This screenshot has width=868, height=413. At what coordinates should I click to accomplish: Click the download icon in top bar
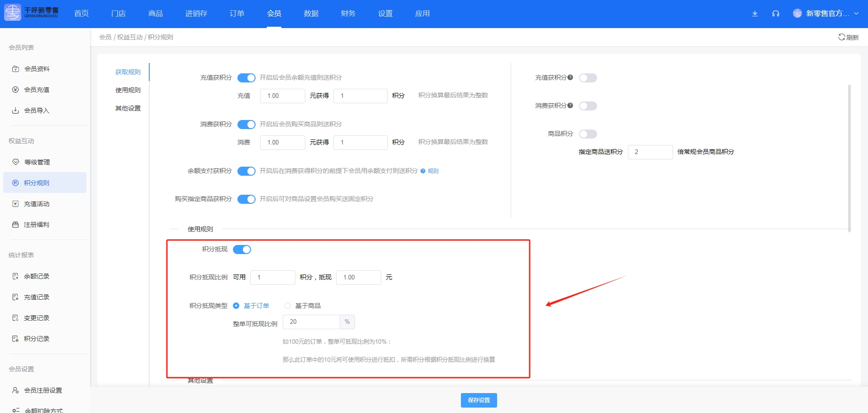pos(754,14)
